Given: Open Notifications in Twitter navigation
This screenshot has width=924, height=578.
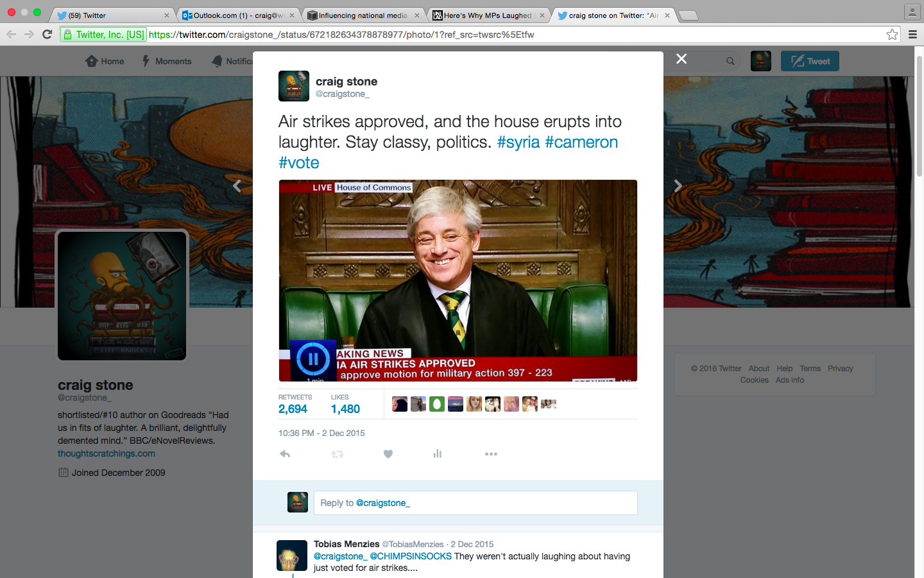Looking at the screenshot, I should [x=232, y=61].
